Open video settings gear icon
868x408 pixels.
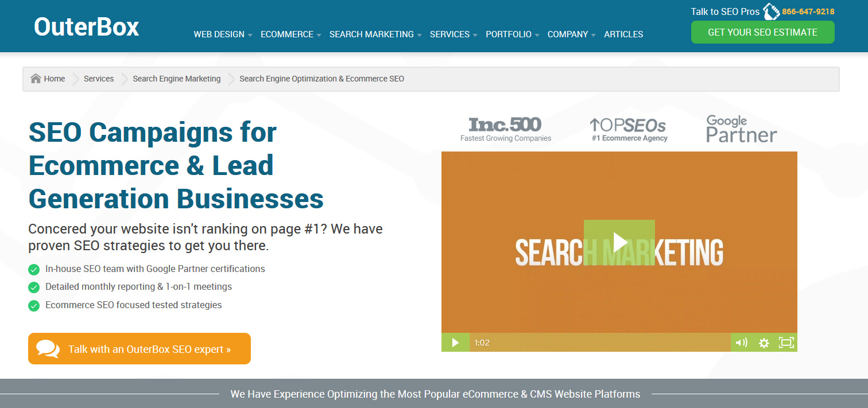pyautogui.click(x=764, y=343)
